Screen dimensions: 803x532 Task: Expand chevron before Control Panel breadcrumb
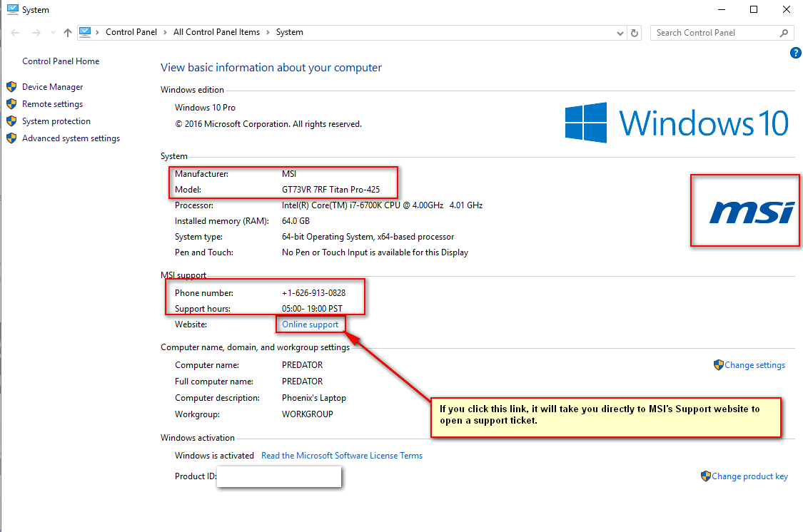97,33
